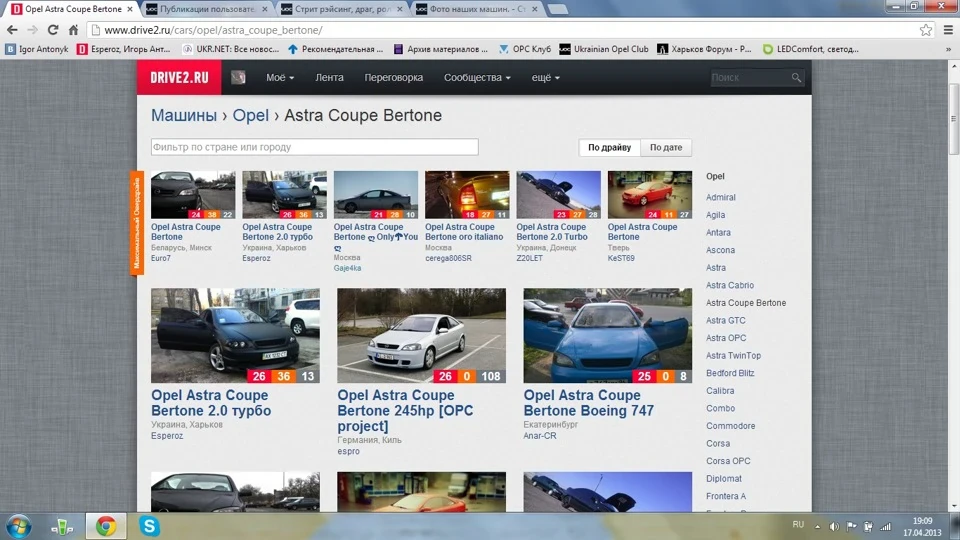Open Bertone 245hp [OPC project] title

point(405,411)
